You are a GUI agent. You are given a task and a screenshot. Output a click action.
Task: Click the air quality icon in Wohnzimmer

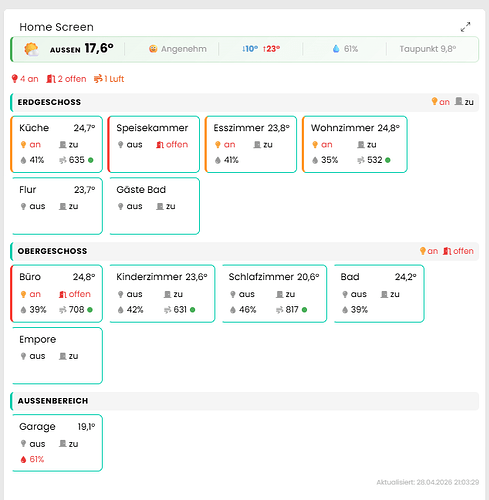361,160
